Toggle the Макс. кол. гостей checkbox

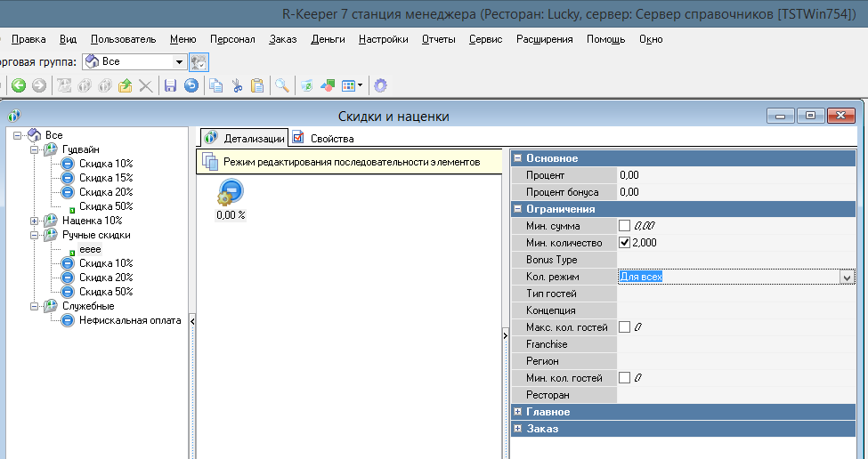coord(624,327)
